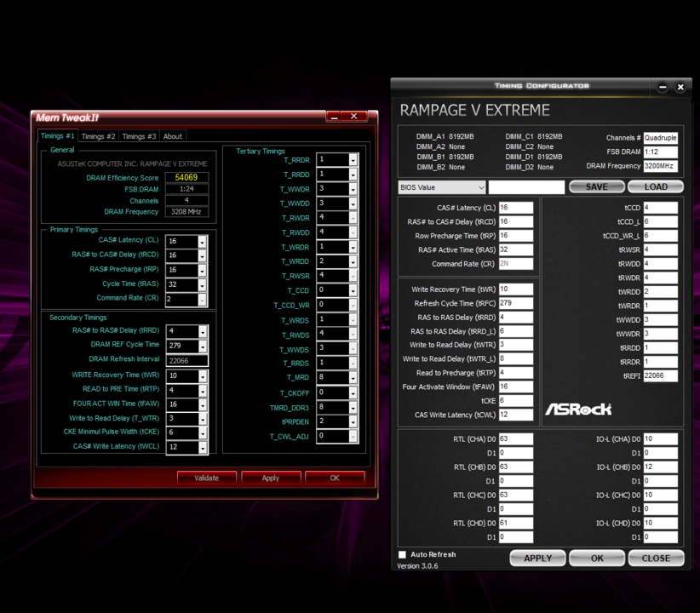Open FOUR ACT WIN Time (tFAW) dropdown

(203, 405)
